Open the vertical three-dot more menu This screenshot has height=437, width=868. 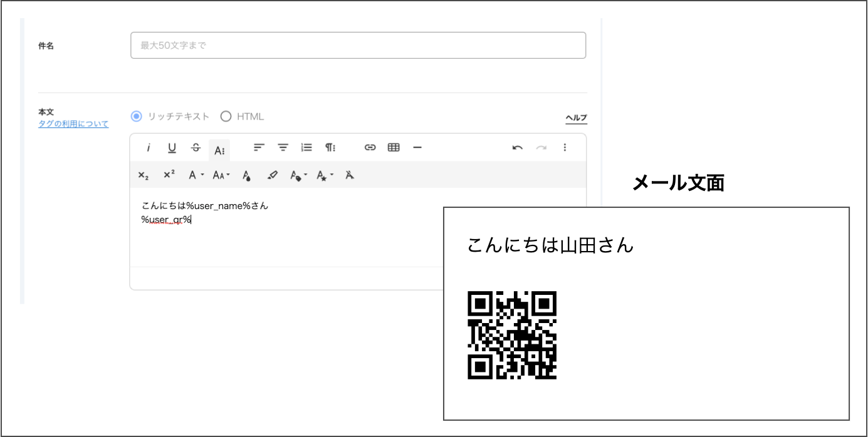click(565, 148)
